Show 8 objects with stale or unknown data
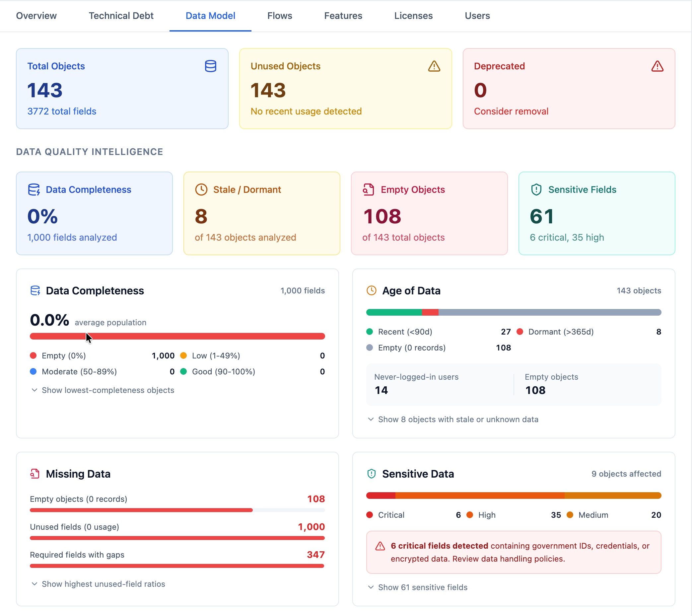The height and width of the screenshot is (616, 692). click(x=454, y=419)
